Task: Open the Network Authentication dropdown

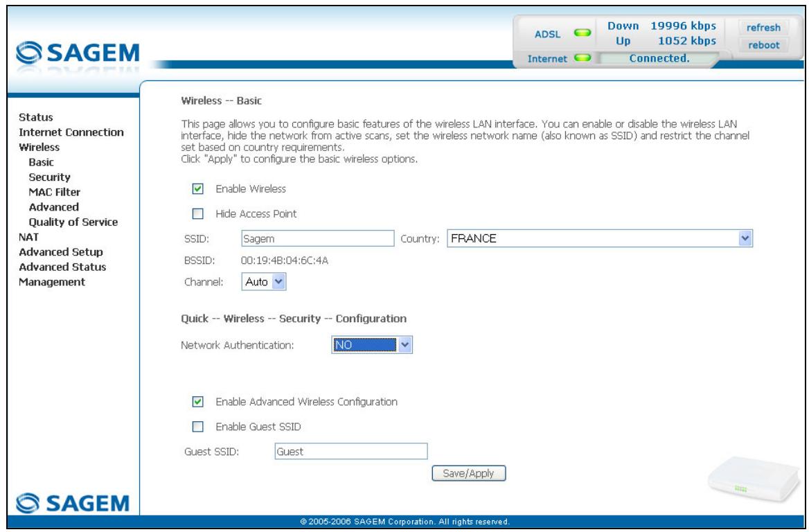Action: pos(371,345)
